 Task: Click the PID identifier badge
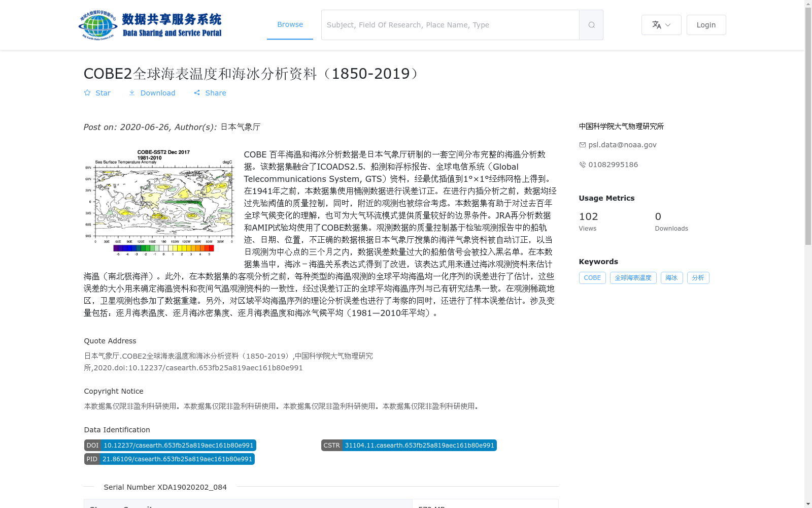click(x=170, y=459)
